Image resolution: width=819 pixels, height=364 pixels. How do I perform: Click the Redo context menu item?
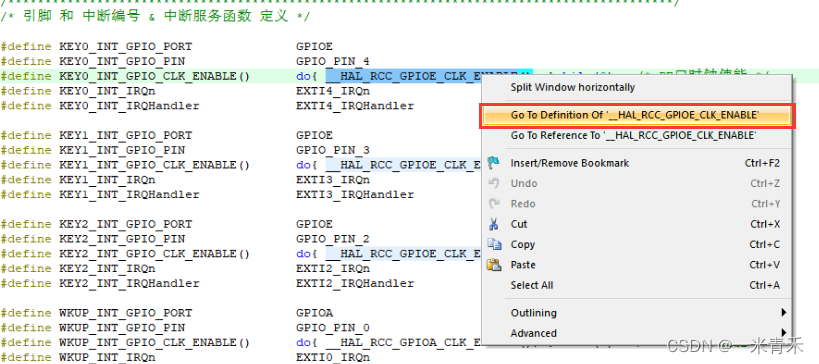tap(636, 204)
